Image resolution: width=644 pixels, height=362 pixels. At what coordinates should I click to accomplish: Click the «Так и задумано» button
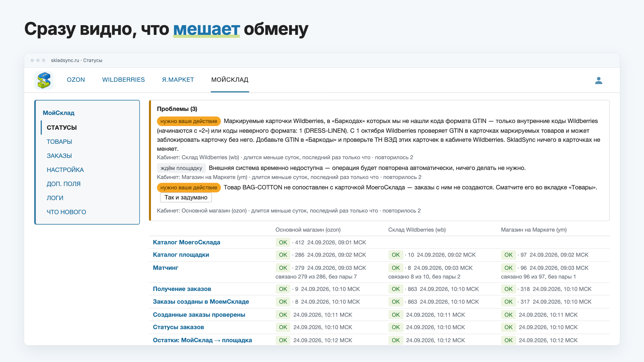186,197
